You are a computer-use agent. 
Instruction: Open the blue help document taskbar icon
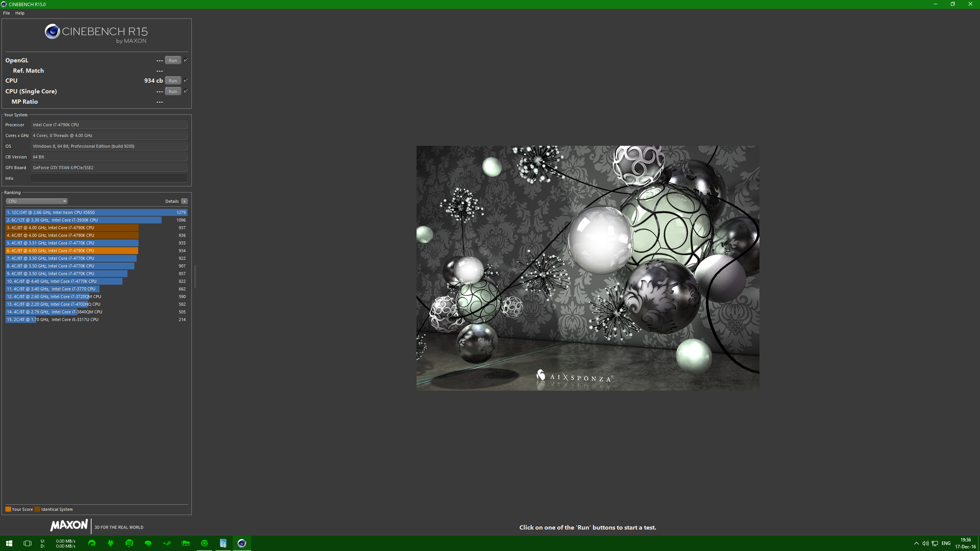pyautogui.click(x=223, y=543)
